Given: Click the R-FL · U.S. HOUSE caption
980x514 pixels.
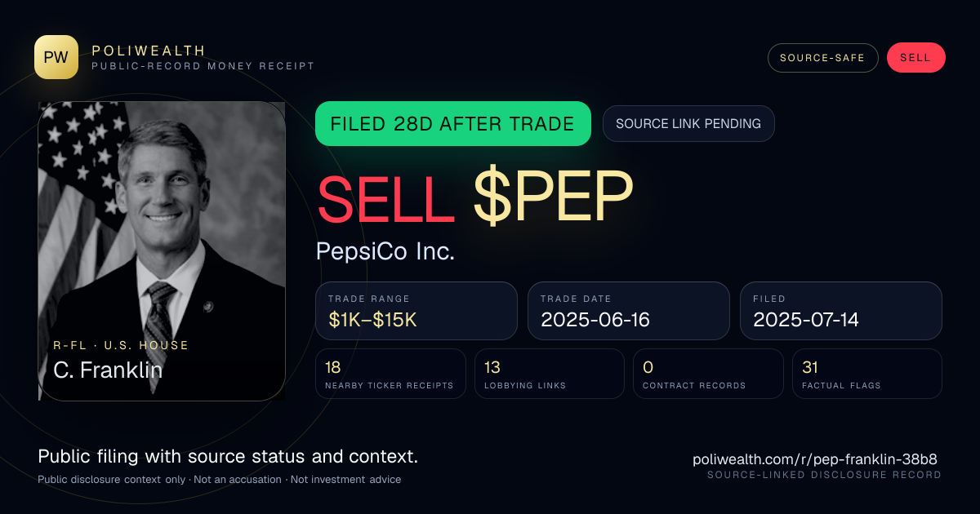Looking at the screenshot, I should pos(121,345).
